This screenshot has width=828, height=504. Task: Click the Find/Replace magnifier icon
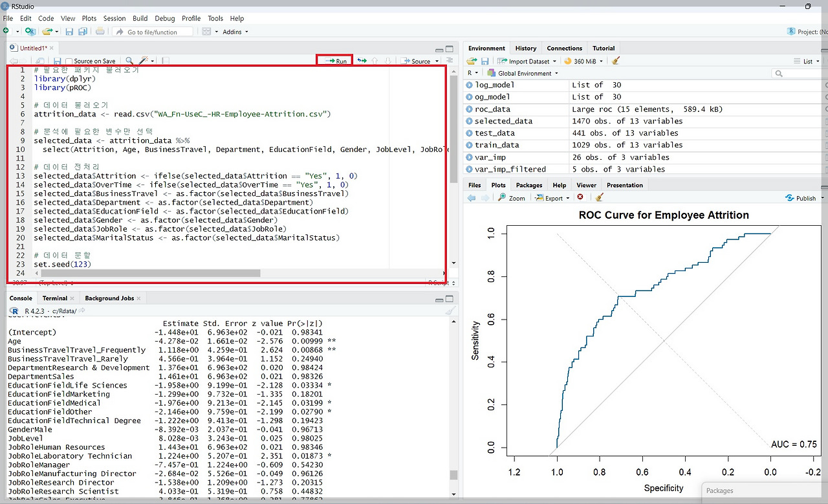click(129, 61)
